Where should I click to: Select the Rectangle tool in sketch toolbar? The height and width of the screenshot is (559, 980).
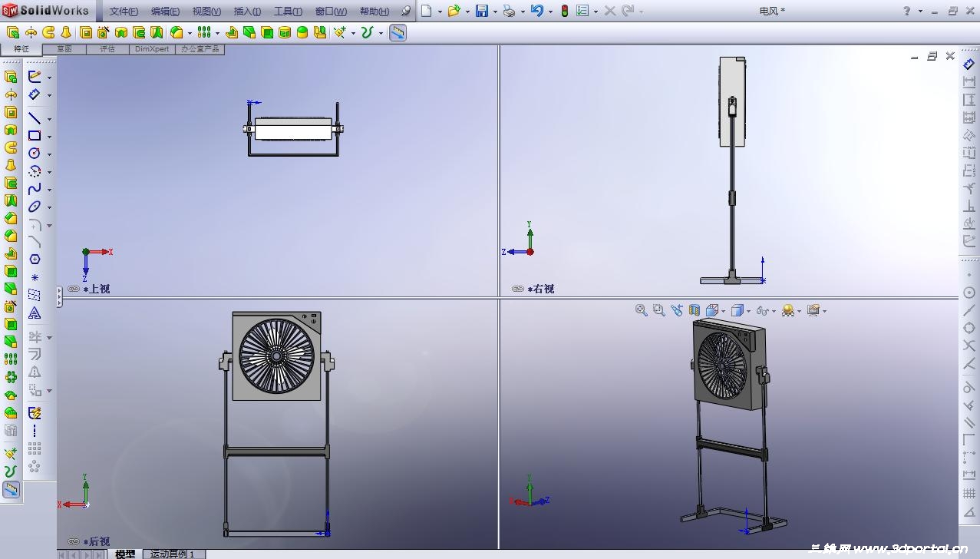[35, 136]
